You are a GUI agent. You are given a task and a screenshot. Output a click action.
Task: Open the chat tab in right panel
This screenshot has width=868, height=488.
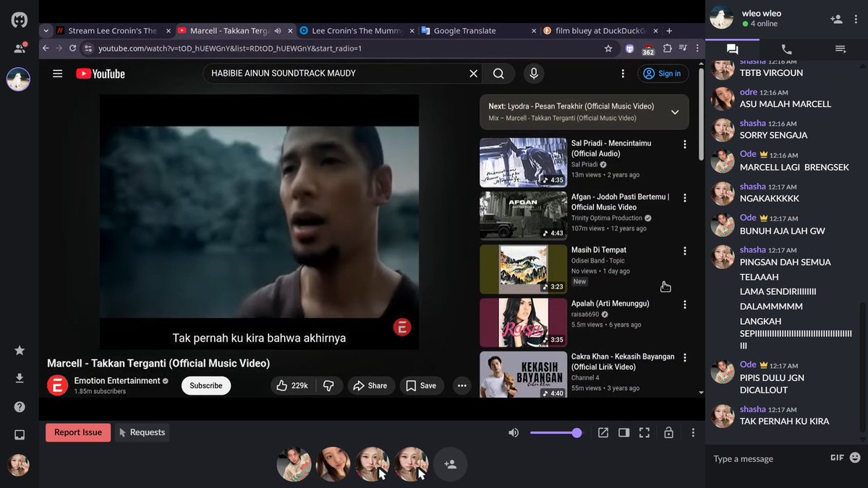pyautogui.click(x=732, y=49)
